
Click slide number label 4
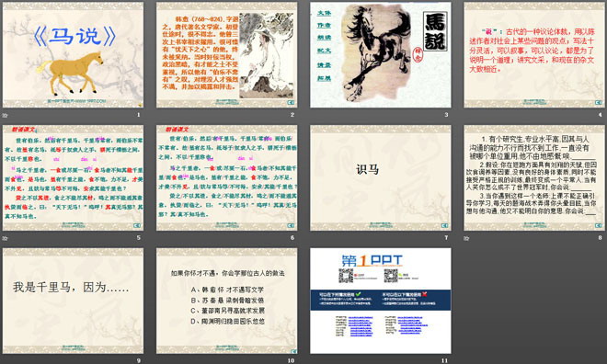[x=600, y=115]
